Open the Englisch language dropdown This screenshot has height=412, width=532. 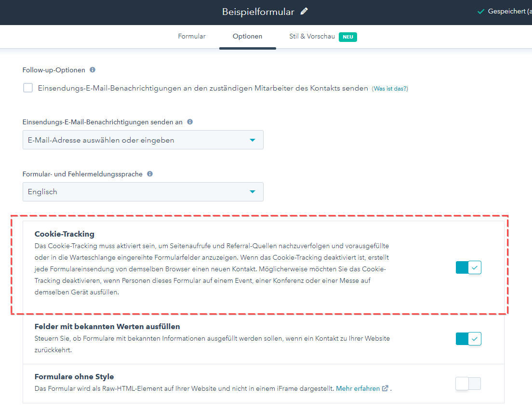[143, 192]
